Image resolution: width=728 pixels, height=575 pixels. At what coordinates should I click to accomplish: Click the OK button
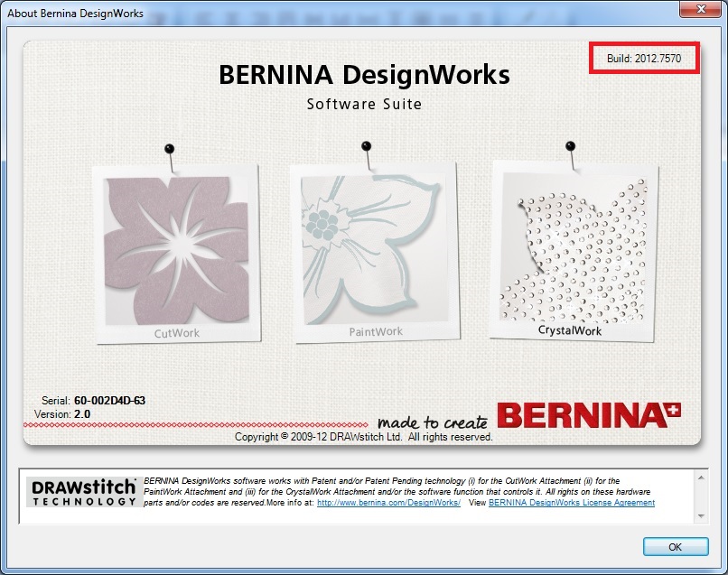coord(676,547)
